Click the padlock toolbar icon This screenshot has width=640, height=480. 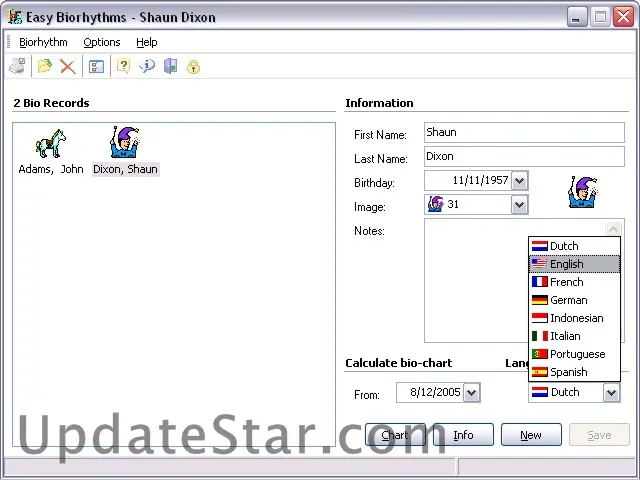[x=193, y=67]
